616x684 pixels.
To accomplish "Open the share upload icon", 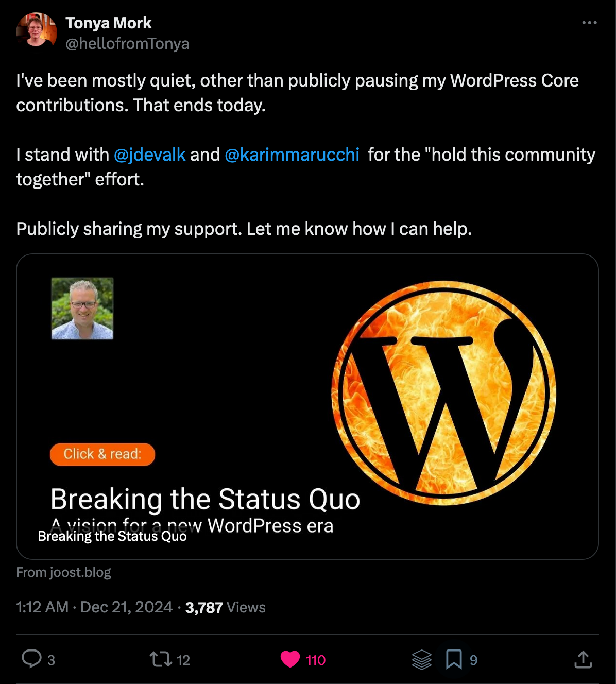I will tap(583, 659).
